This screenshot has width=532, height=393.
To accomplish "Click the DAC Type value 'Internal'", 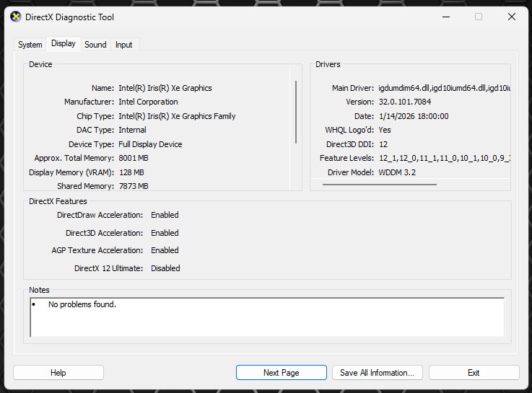I will pyautogui.click(x=132, y=130).
